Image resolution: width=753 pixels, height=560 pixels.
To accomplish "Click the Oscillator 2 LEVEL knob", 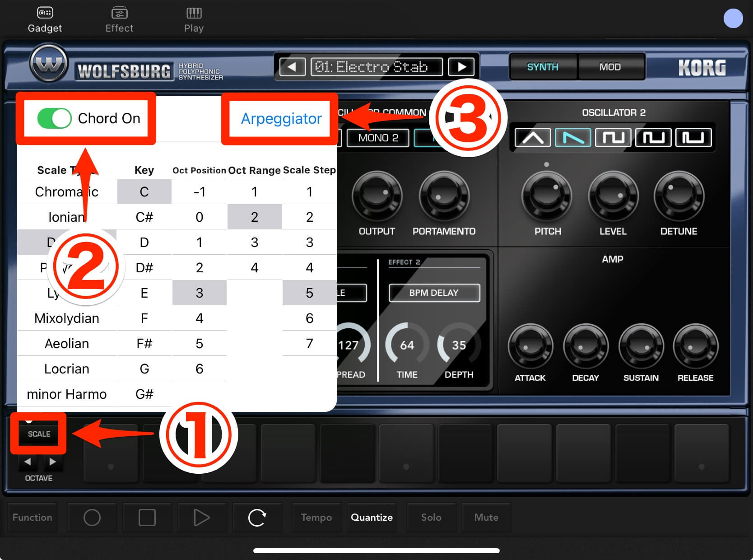I will click(613, 196).
